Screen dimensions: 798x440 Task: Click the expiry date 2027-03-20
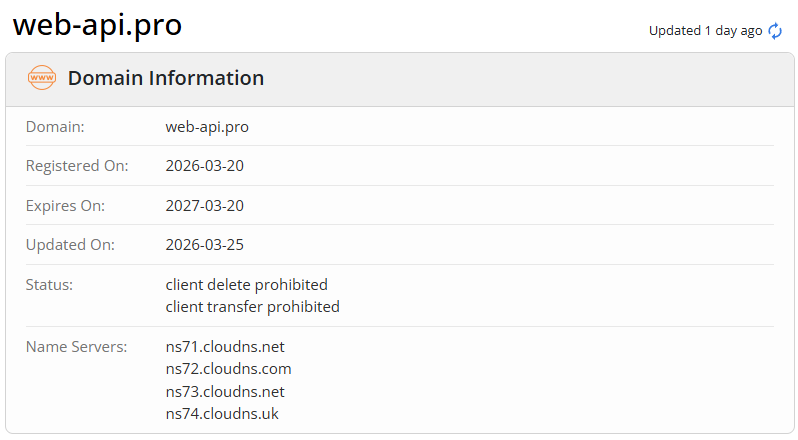pyautogui.click(x=205, y=206)
